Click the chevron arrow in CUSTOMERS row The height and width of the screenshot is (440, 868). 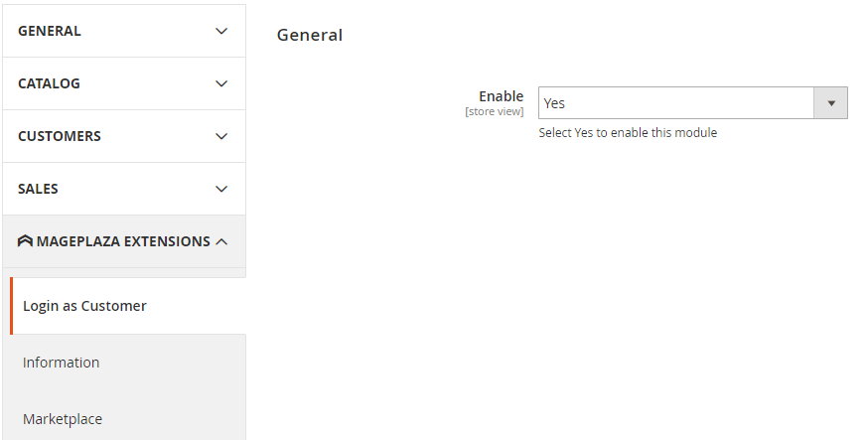pos(221,136)
